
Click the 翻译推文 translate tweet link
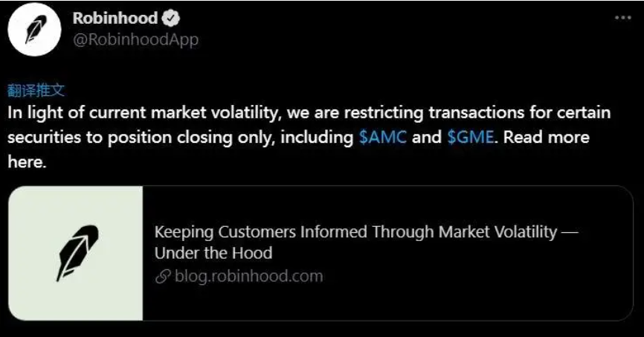pos(36,91)
